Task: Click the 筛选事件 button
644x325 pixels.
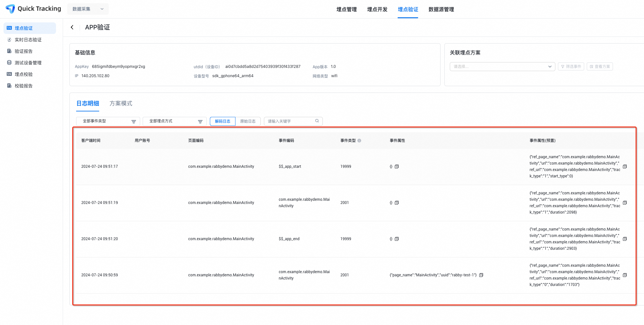Action: (571, 67)
